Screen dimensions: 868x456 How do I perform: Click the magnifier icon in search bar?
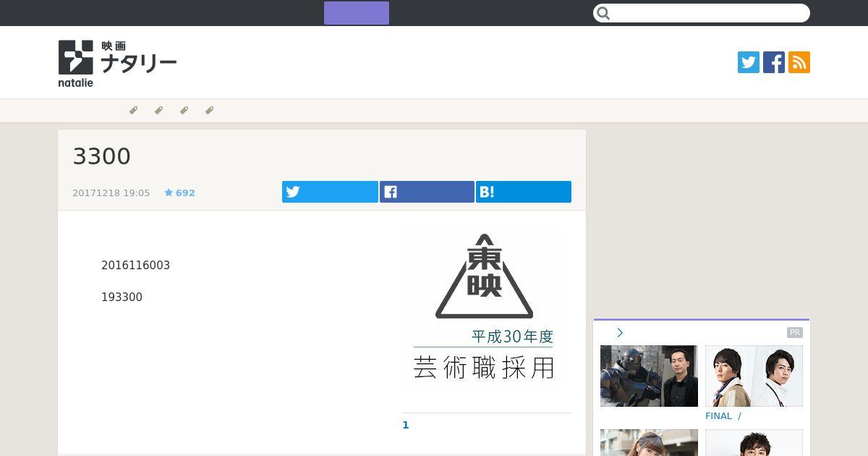[604, 13]
